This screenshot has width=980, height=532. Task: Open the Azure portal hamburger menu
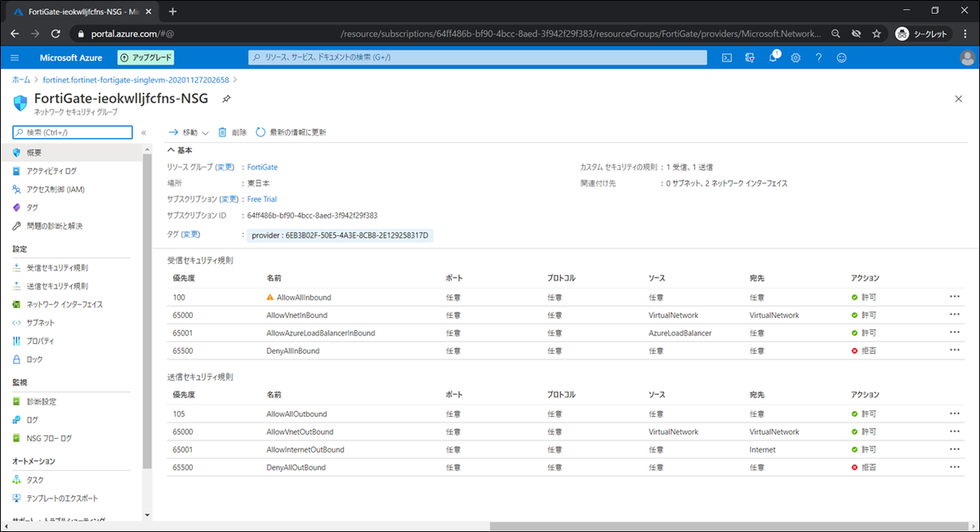tap(15, 57)
